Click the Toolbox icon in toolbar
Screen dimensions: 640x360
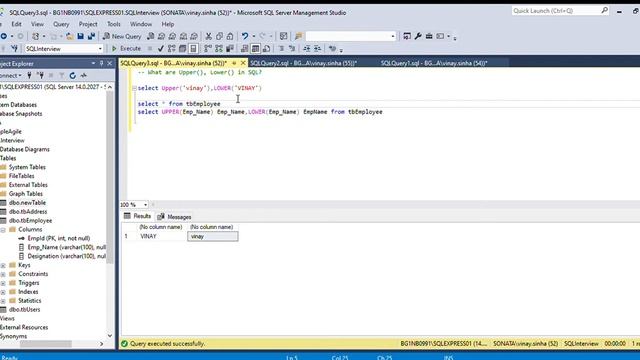click(x=429, y=36)
